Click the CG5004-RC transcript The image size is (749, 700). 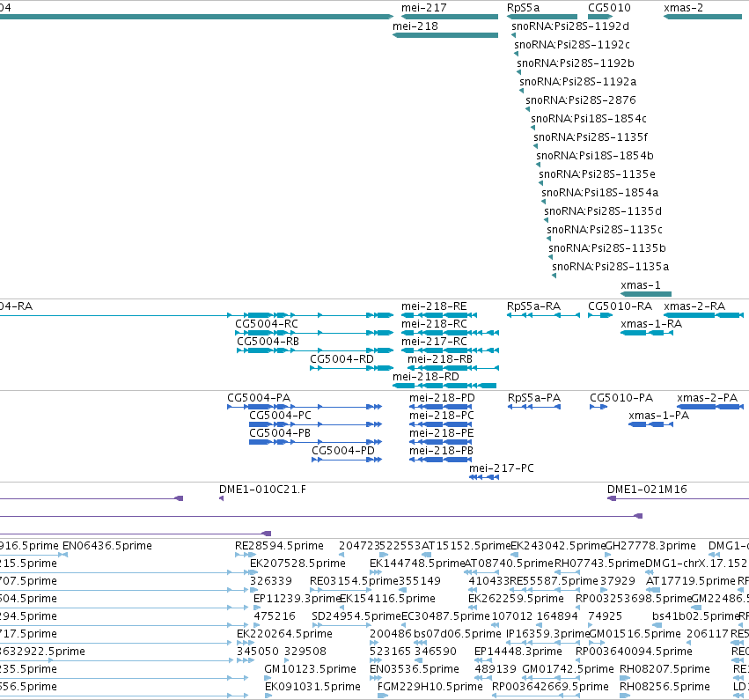click(x=314, y=333)
